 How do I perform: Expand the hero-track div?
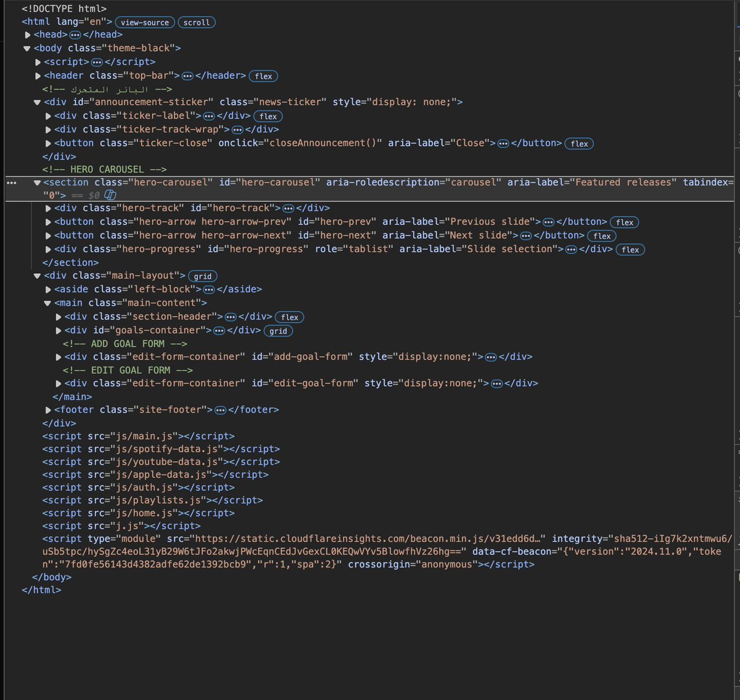pyautogui.click(x=49, y=208)
